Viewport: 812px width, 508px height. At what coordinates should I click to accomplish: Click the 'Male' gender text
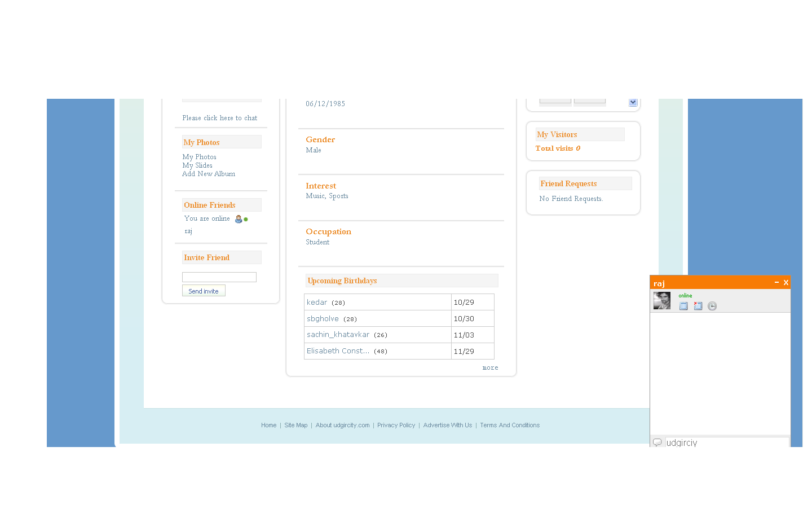314,150
